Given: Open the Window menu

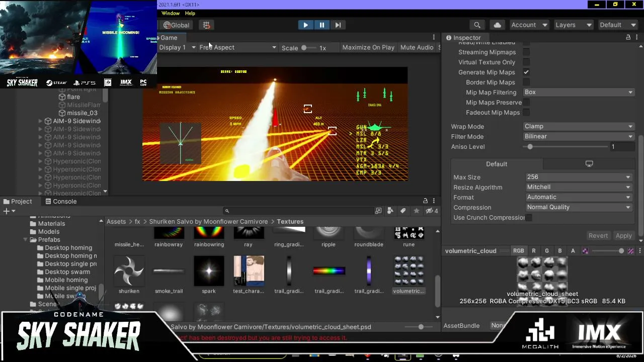Looking at the screenshot, I should pos(171,13).
